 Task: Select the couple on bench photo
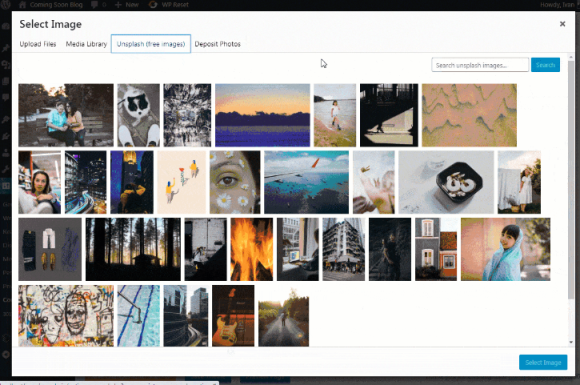tap(66, 115)
